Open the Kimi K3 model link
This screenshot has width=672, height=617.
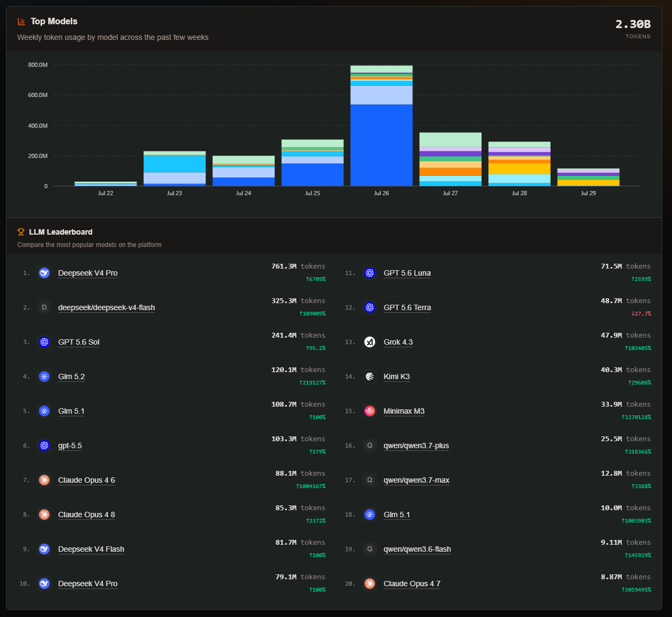[397, 376]
